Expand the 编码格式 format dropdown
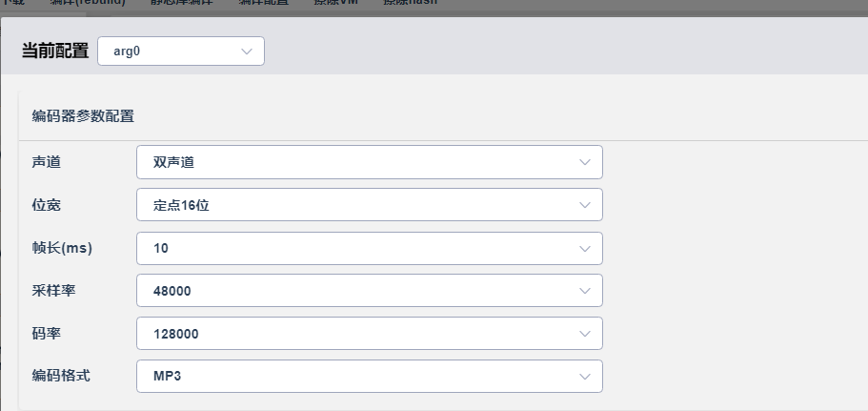The image size is (868, 411). click(370, 376)
